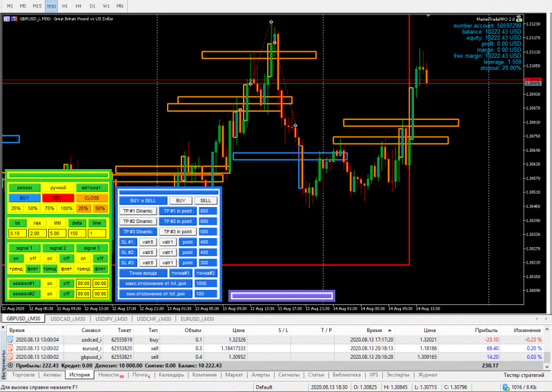Switch chart to D1 timeframe
This screenshot has height=392, width=552.
tap(92, 6)
